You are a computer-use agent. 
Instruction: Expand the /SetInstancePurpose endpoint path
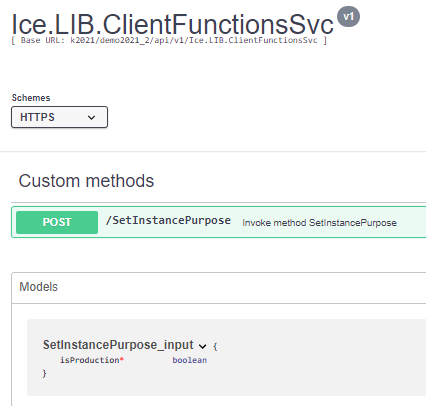168,221
